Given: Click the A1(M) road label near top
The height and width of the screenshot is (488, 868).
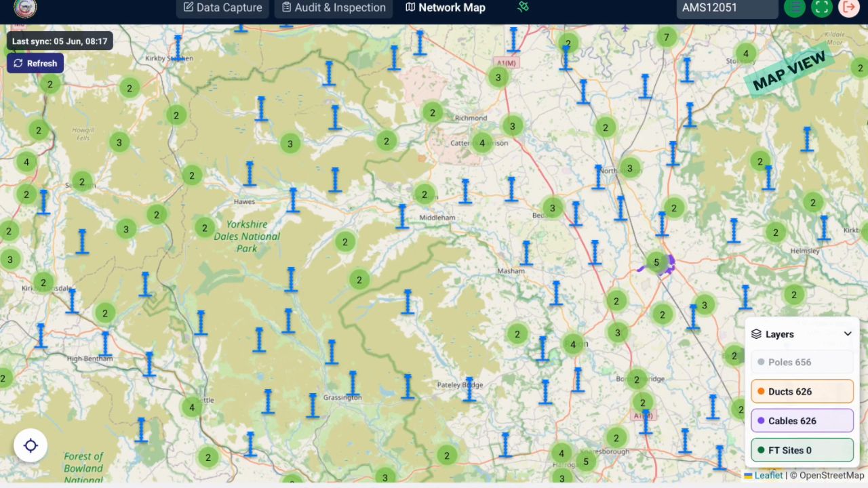Looking at the screenshot, I should (507, 62).
